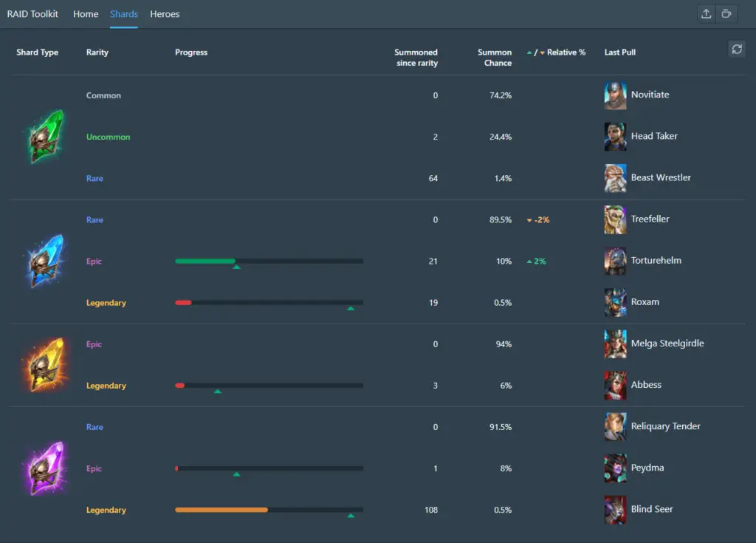Click the Summon Chance column header
This screenshot has width=756, height=543.
click(495, 58)
